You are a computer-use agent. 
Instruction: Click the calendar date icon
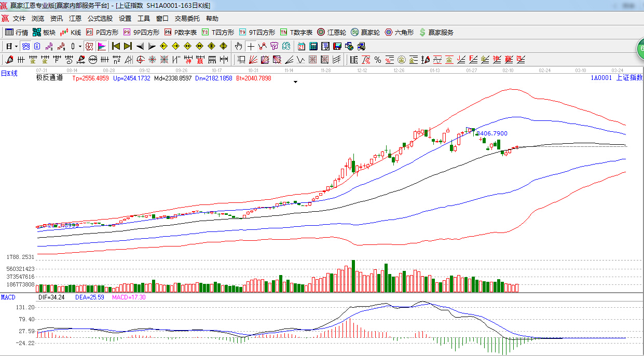[x=301, y=46]
